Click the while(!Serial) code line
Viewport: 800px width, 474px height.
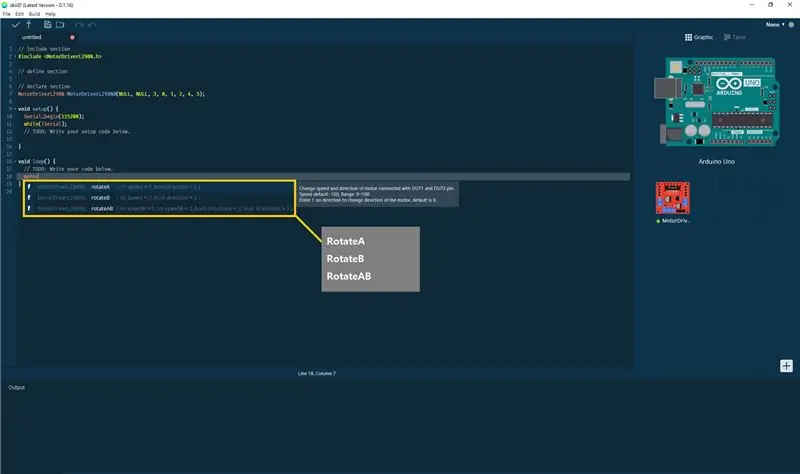tap(45, 124)
